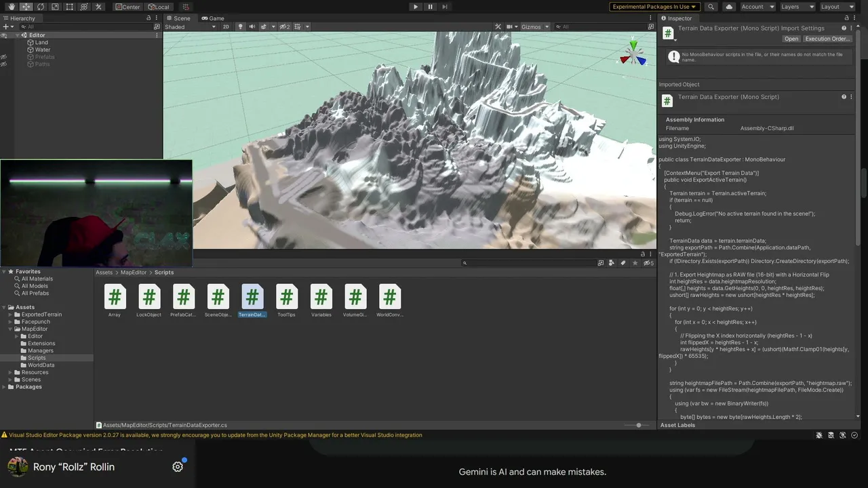Save project search to favorites star
Viewport: 868px width, 488px height.
[x=634, y=263]
